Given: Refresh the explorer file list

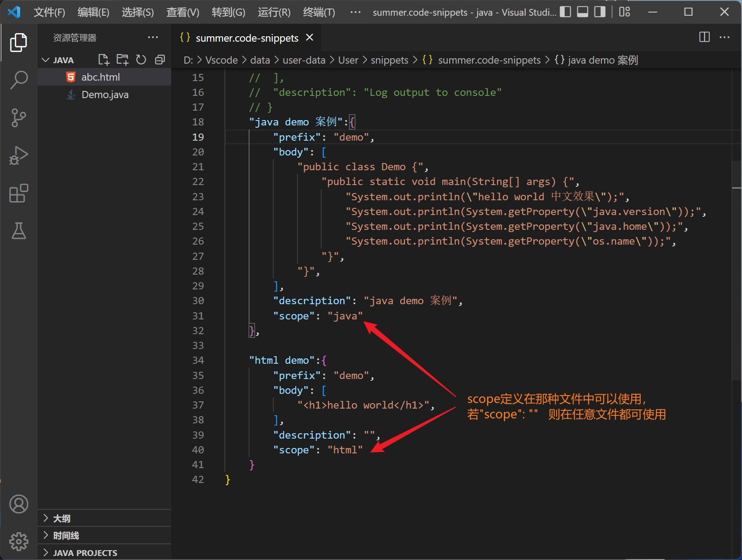Looking at the screenshot, I should click(141, 60).
